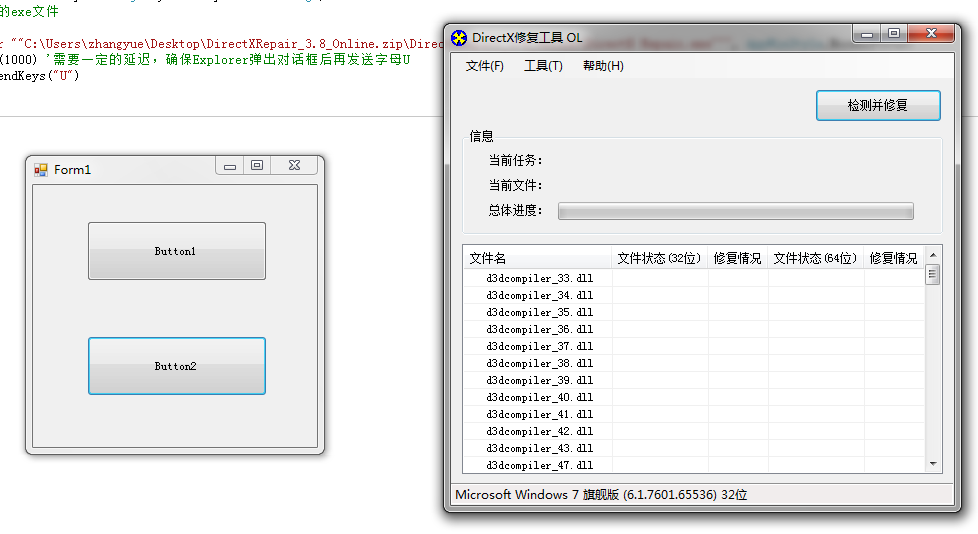This screenshot has height=534, width=978.
Task: Click the 检测并修复 button
Action: click(x=878, y=105)
